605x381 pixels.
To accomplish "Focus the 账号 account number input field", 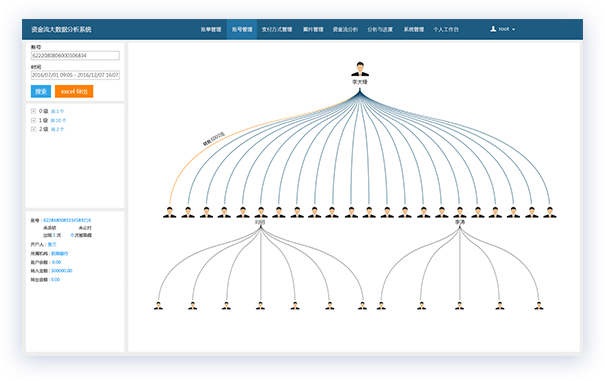I will click(x=75, y=56).
